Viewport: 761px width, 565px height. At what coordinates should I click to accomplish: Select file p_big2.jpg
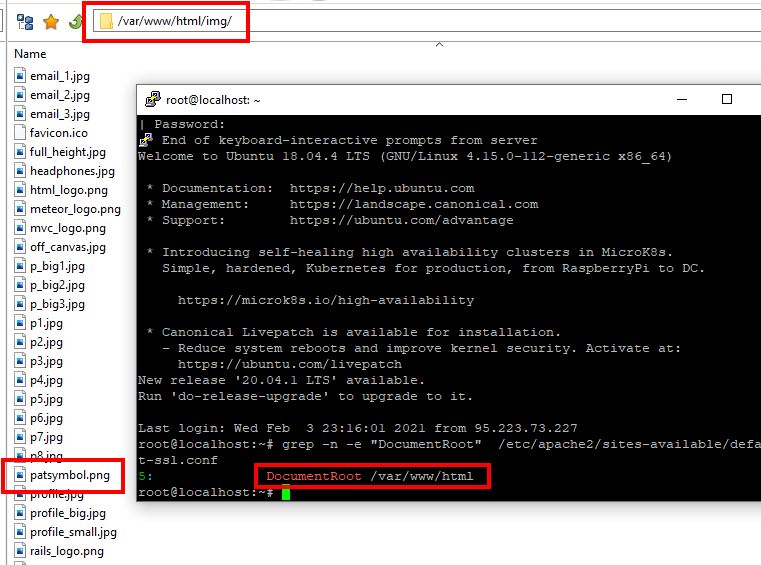pos(57,285)
